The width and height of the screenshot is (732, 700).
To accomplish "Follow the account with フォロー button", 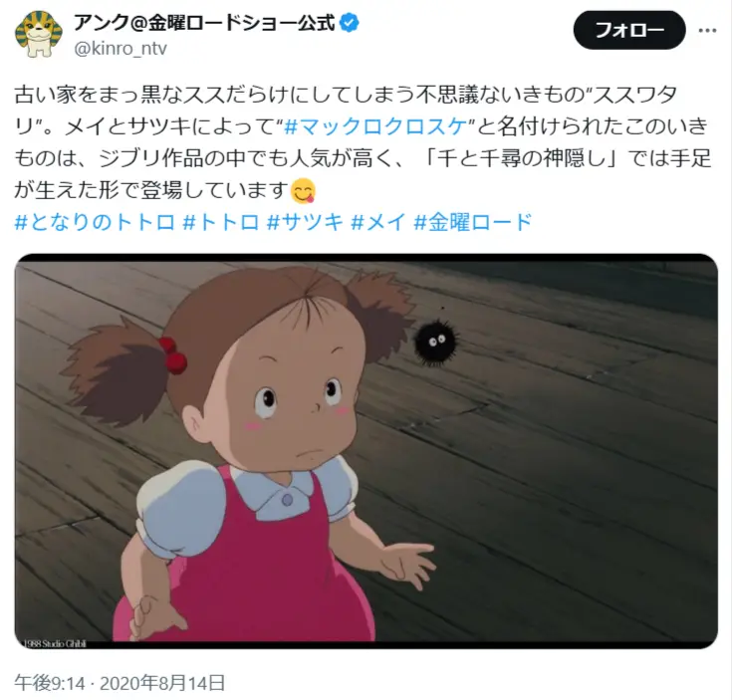I will click(x=628, y=30).
